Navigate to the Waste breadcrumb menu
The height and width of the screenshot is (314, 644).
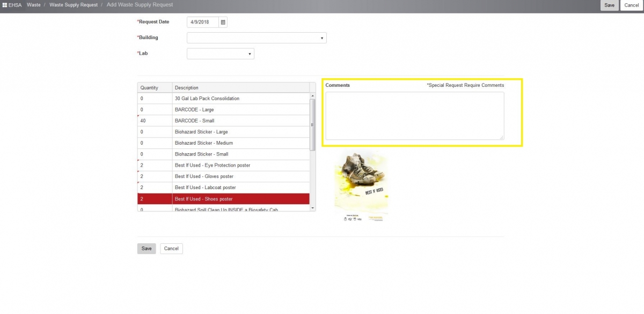(x=33, y=5)
